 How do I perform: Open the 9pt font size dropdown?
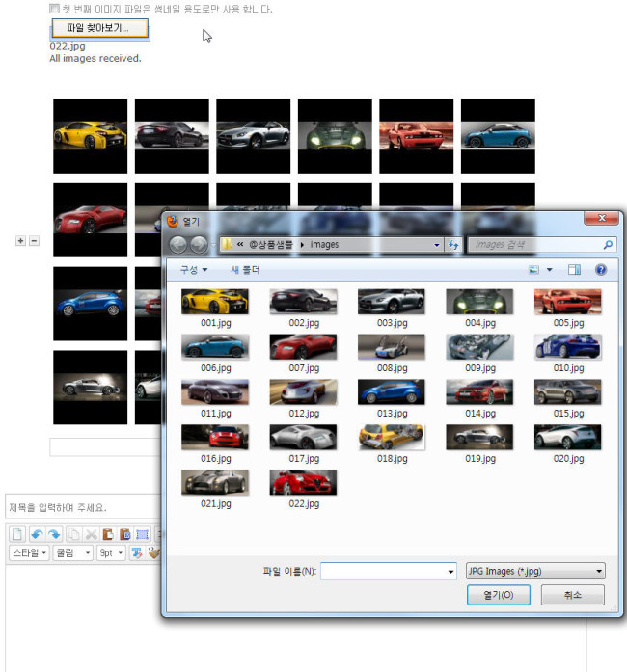[x=110, y=552]
